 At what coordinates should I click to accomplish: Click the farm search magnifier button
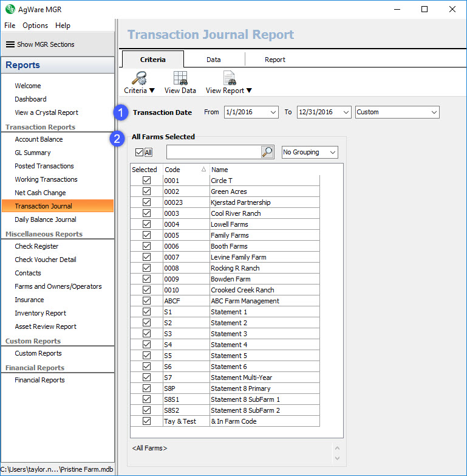tap(267, 152)
